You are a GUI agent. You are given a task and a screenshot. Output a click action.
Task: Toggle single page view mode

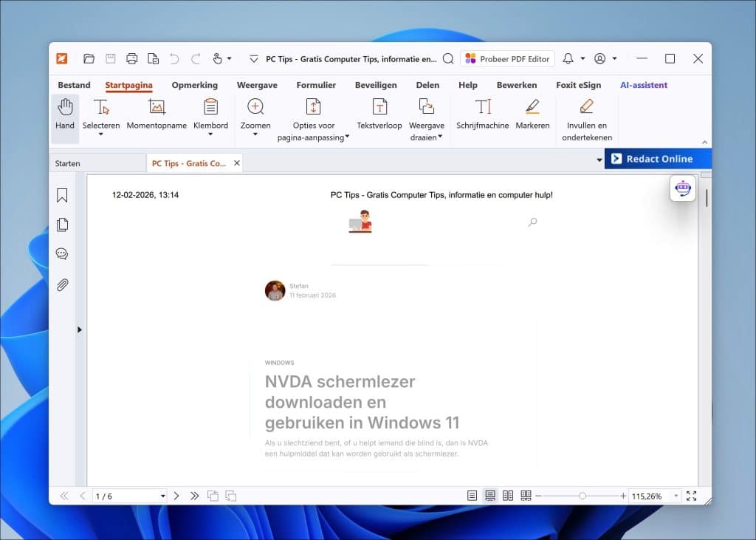[471, 496]
